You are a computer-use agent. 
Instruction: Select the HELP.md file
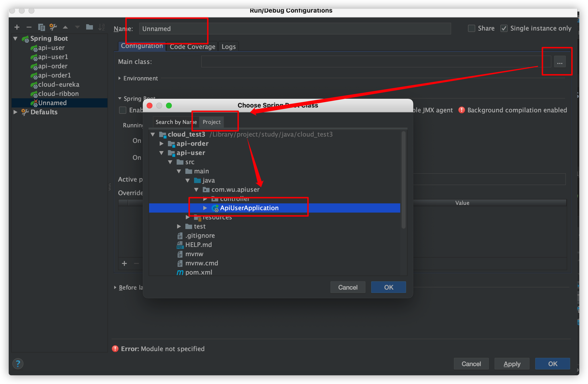[x=195, y=245]
